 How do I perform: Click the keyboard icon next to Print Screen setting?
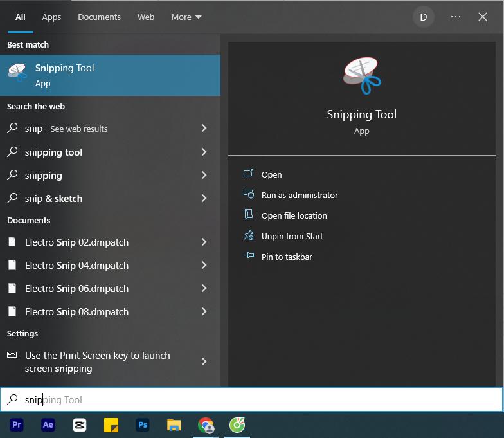tap(12, 355)
